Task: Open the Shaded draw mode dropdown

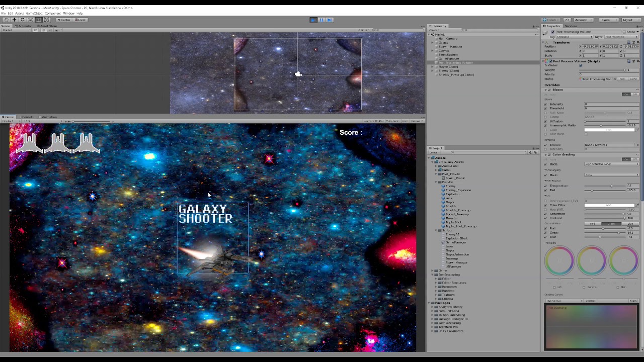Action: click(16, 30)
